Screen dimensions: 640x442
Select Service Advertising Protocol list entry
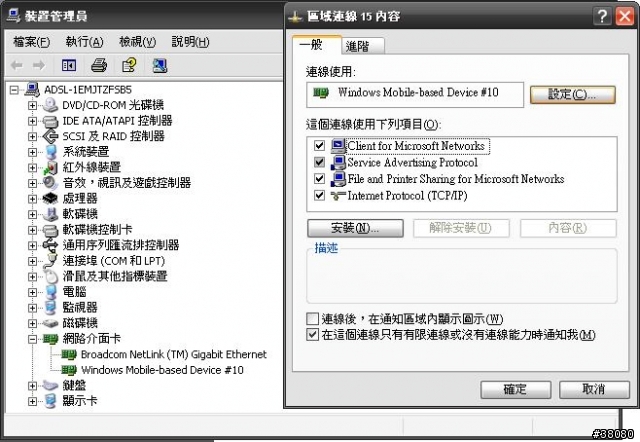(x=412, y=162)
